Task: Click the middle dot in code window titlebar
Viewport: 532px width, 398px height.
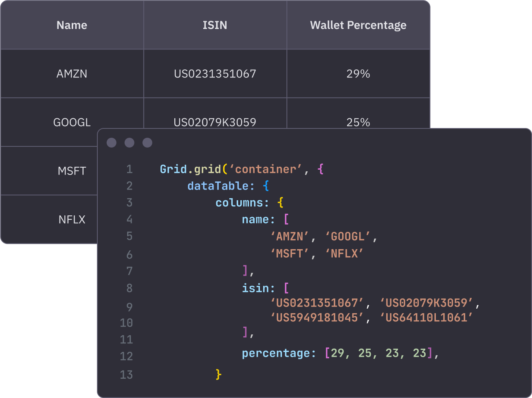Action: point(130,142)
